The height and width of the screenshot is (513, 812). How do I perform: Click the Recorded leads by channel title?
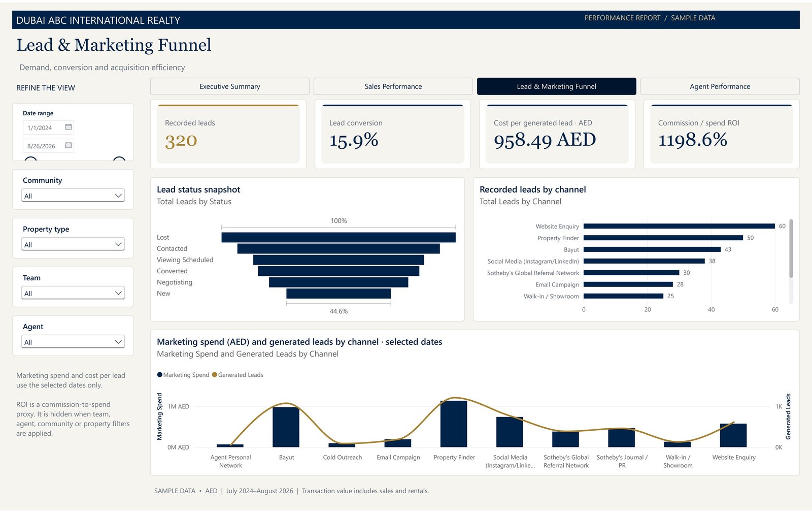[533, 189]
